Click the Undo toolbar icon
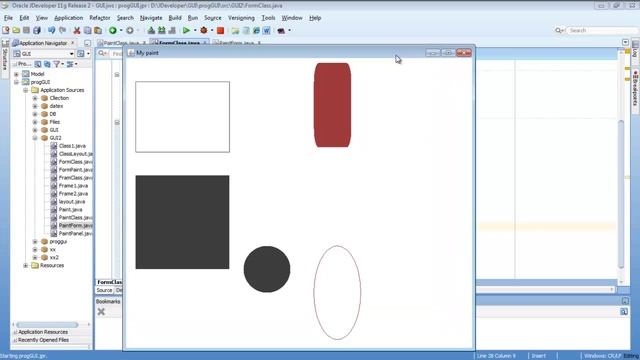The image size is (640, 360). point(51,30)
